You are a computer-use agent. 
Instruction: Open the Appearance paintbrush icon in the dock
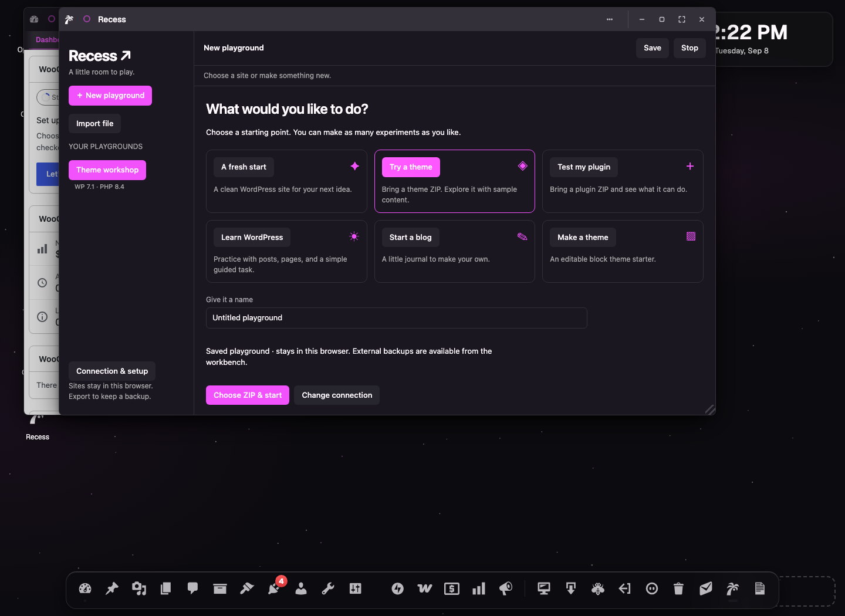point(247,588)
